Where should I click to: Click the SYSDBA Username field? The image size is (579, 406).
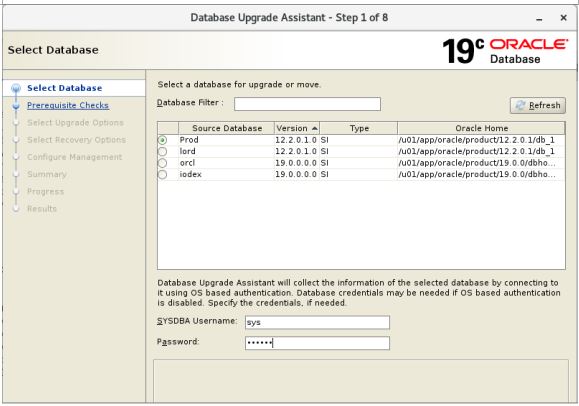pyautogui.click(x=317, y=322)
